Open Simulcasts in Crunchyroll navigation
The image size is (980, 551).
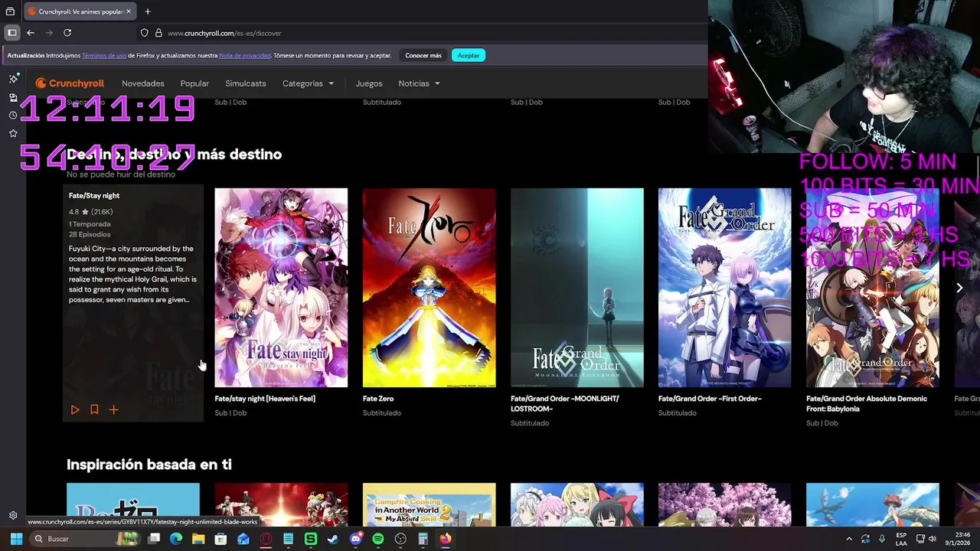tap(246, 83)
